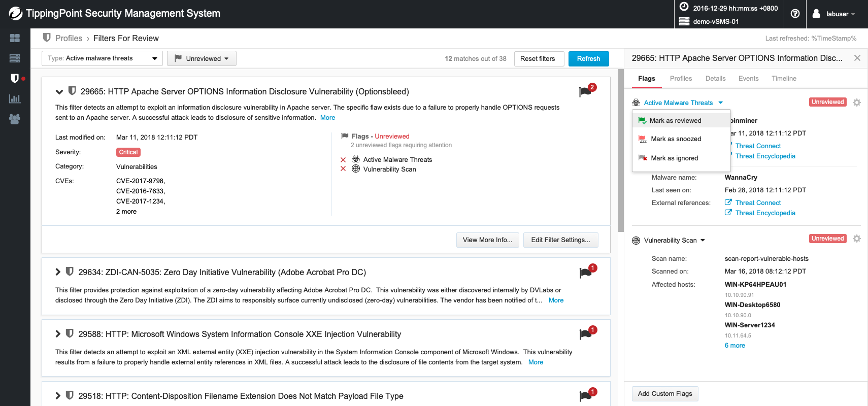Click the clock icon in the header
The image size is (868, 406).
pos(684,7)
